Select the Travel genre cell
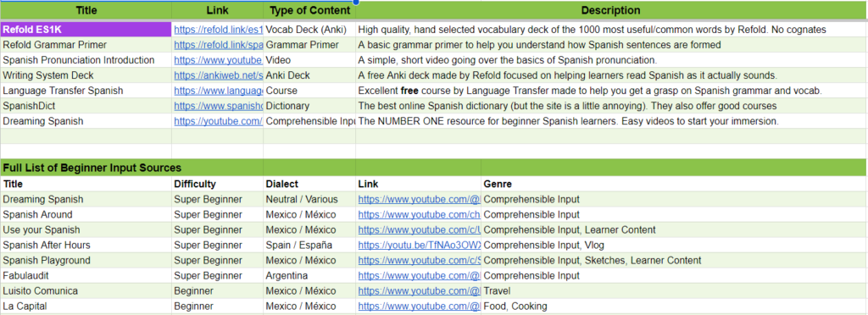 click(x=674, y=290)
